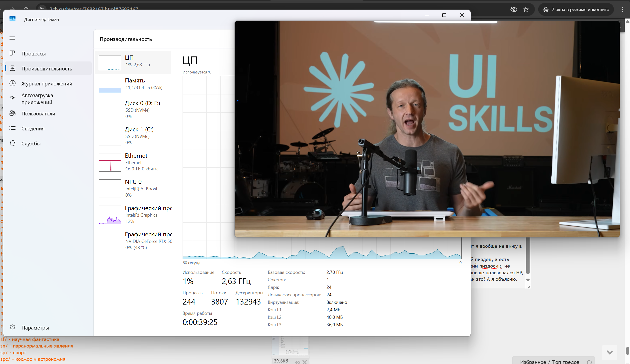Screen dimensions: 630x364
Task: Click the Chrome address bar URL
Action: [x=94, y=9]
